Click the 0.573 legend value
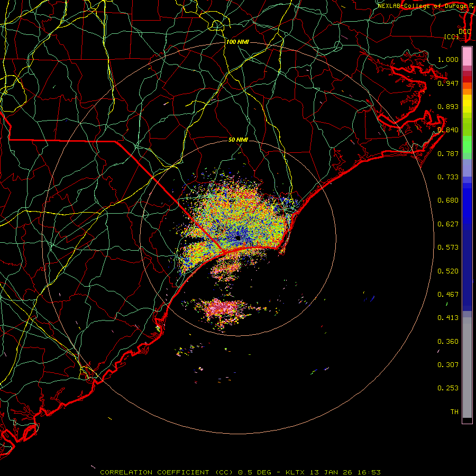The height and width of the screenshot is (476, 476). [x=448, y=248]
